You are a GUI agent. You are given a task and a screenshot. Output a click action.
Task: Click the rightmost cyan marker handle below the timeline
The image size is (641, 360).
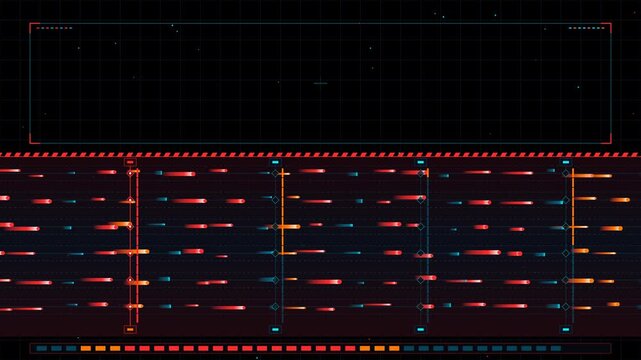(x=565, y=329)
